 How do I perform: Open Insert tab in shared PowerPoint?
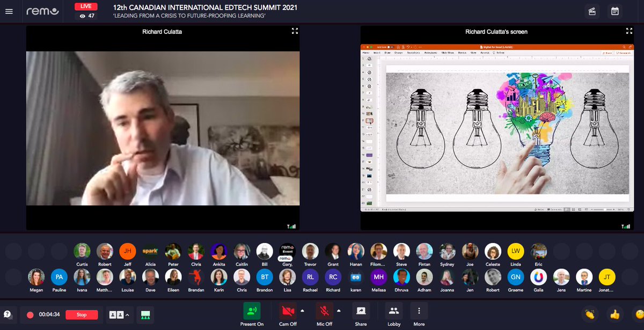coord(377,53)
